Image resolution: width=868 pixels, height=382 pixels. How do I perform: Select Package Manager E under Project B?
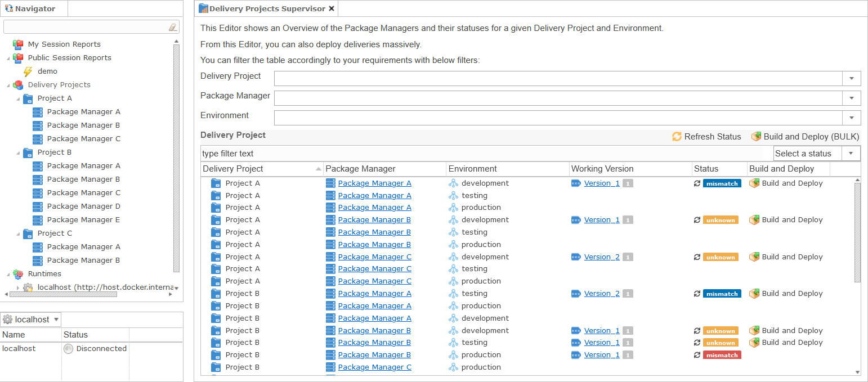[x=83, y=220]
